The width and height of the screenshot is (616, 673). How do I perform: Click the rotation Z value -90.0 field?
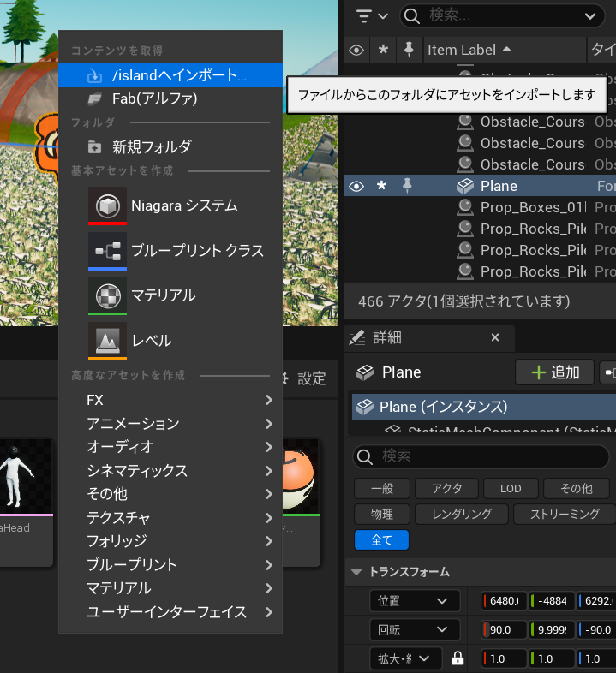point(596,630)
